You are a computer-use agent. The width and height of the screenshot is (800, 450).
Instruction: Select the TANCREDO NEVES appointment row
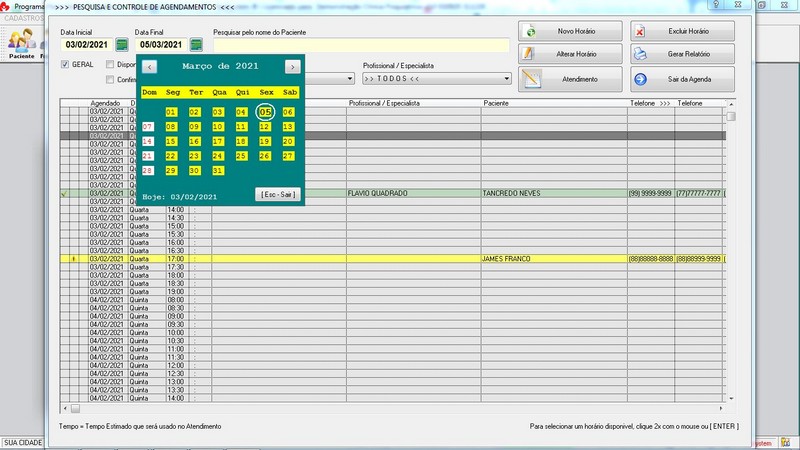(x=392, y=193)
